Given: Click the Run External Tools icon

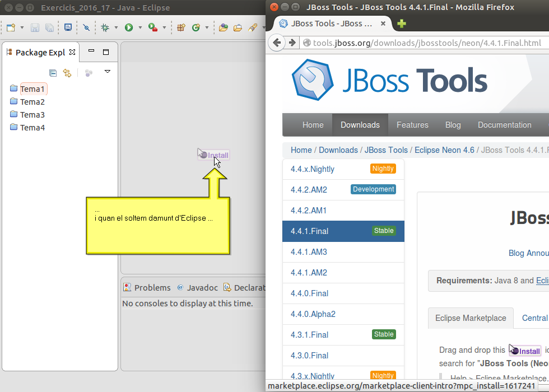Looking at the screenshot, I should [152, 27].
